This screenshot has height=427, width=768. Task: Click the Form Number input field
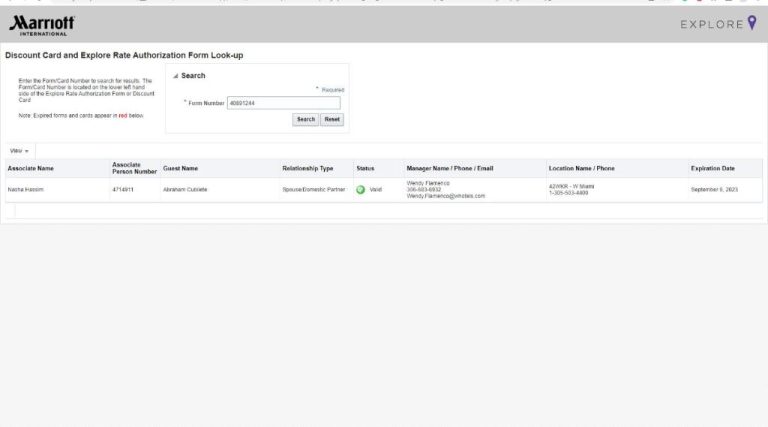[284, 103]
